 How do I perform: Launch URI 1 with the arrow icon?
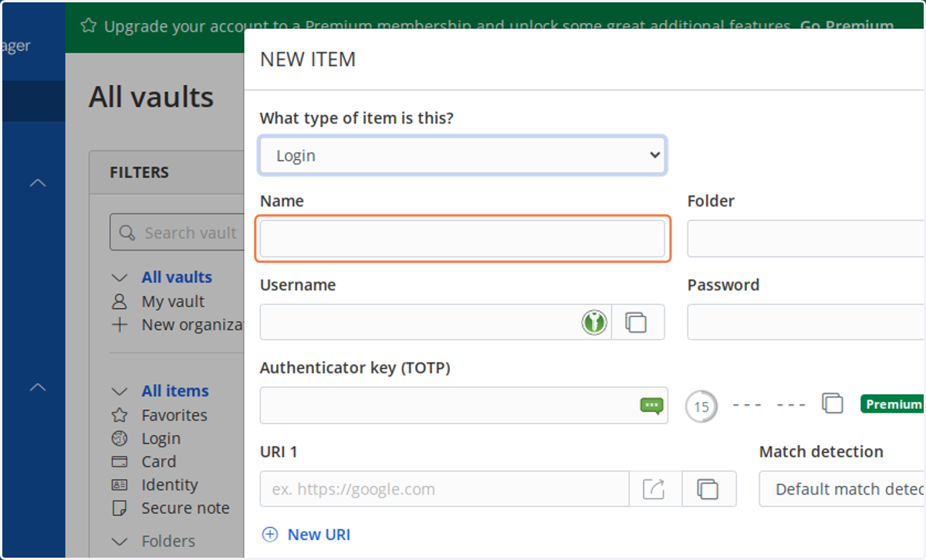(x=654, y=489)
